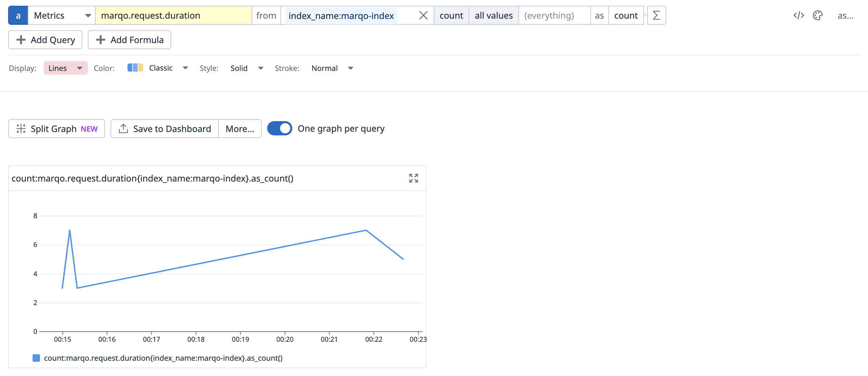868x376 pixels.
Task: Open the More... menu
Action: coord(240,129)
